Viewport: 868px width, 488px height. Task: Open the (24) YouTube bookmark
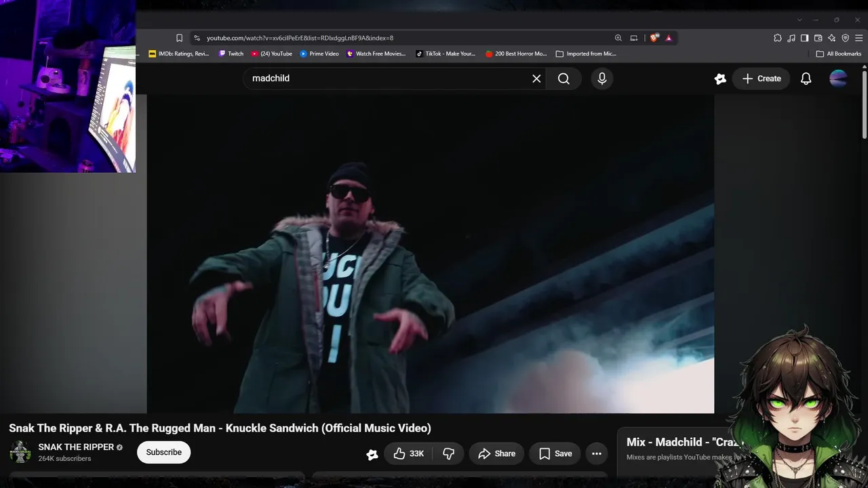272,54
